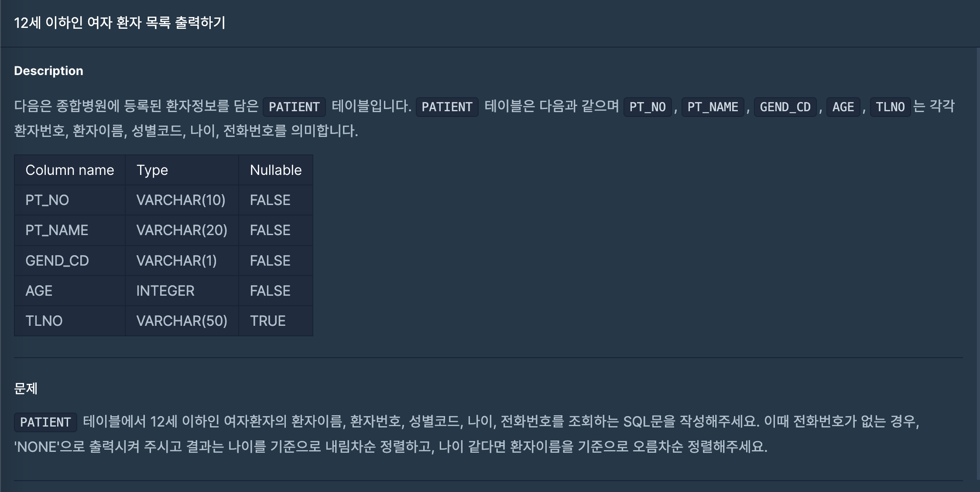Select the PT_NAME cell in the table
Viewport: 980px width, 492px height.
[x=57, y=230]
